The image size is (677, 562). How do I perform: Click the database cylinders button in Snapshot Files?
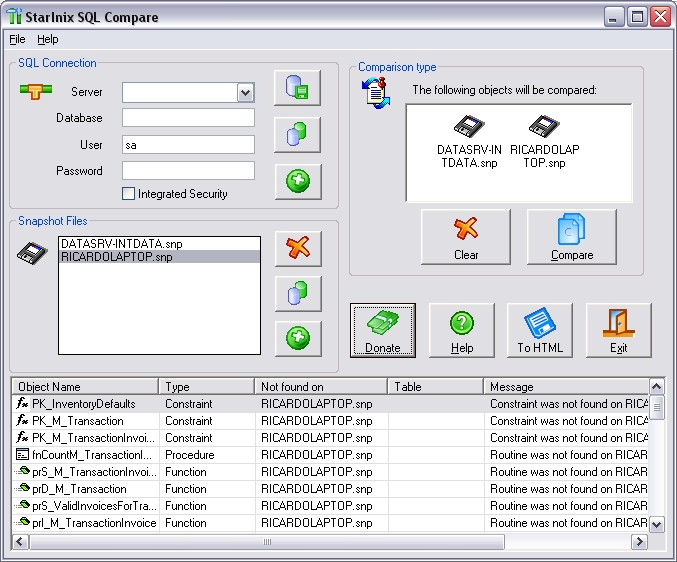coord(298,293)
